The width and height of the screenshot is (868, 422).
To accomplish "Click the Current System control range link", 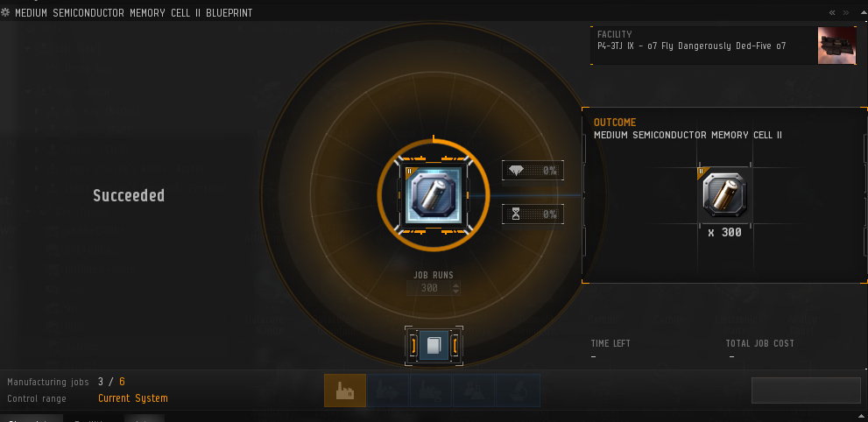I will [133, 398].
